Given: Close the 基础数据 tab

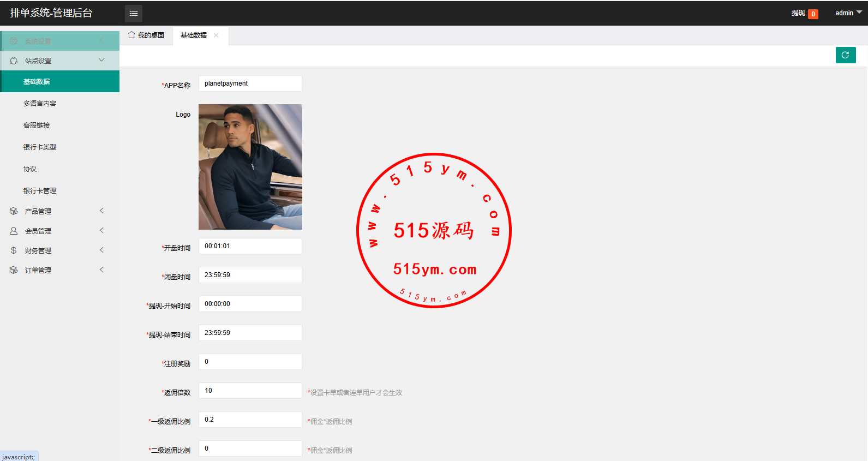Looking at the screenshot, I should 216,35.
